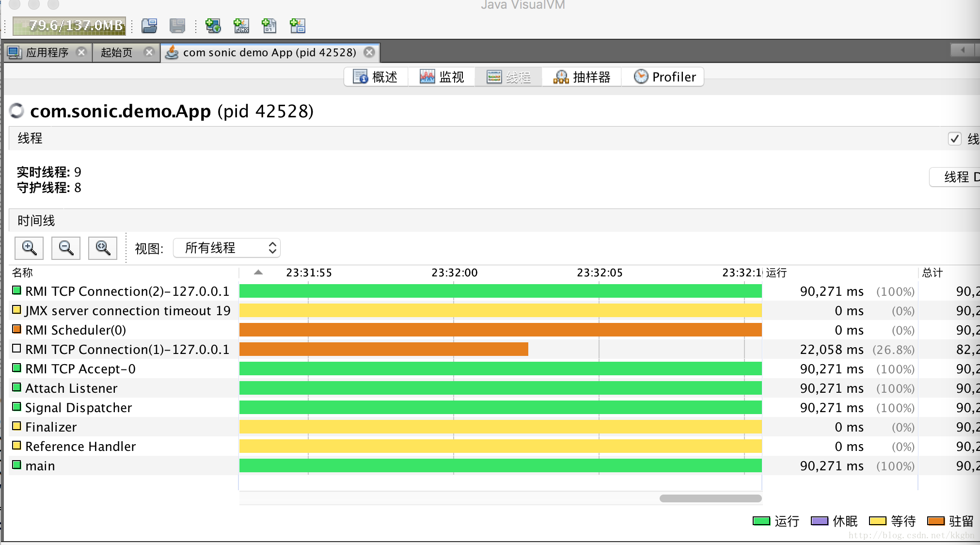The height and width of the screenshot is (545, 980).
Task: Click the orange timeline bar of RMI TCP Connection(1)
Action: (384, 350)
